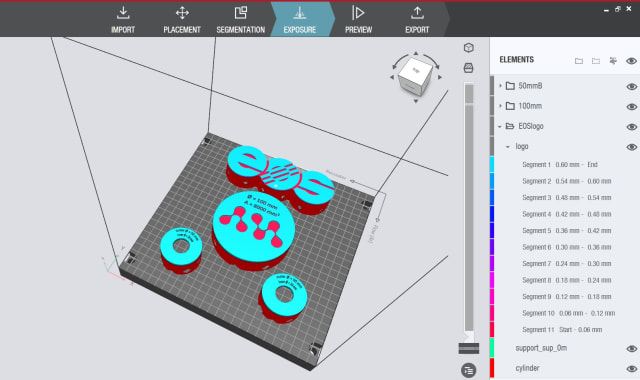Image resolution: width=640 pixels, height=380 pixels.
Task: Hide the 100mm folder
Action: coord(631,107)
